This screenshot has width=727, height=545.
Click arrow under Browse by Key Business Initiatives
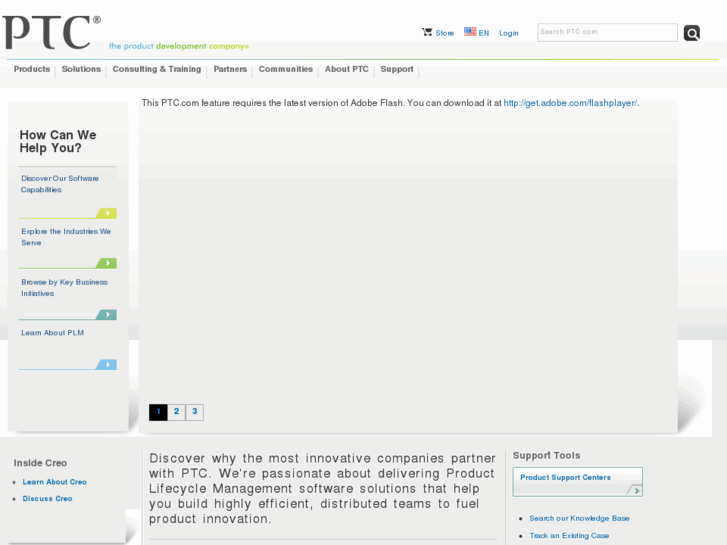(x=107, y=314)
